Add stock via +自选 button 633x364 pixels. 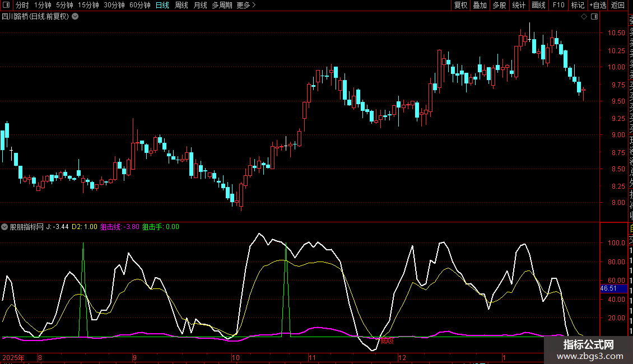click(x=597, y=5)
